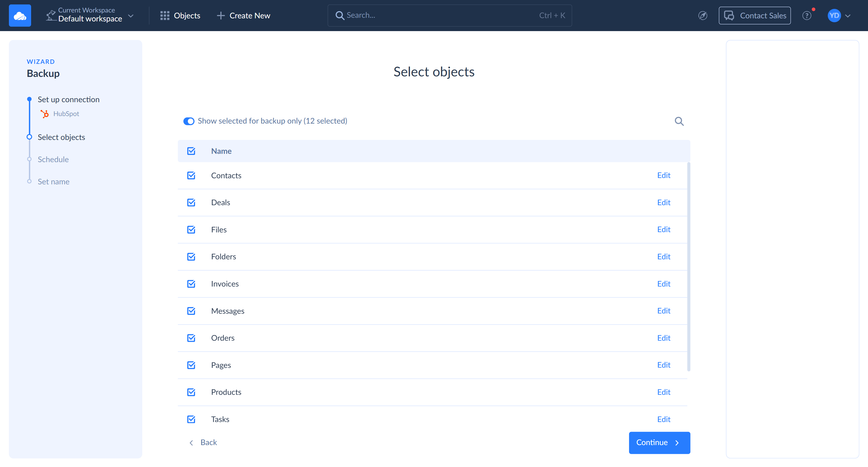Uncheck the Products checkbox

191,392
